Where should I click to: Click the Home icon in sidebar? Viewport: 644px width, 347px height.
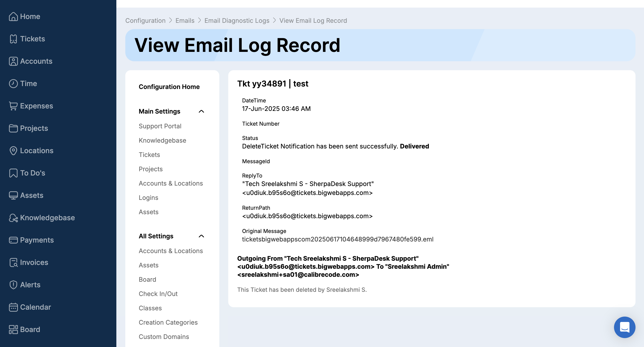pos(13,17)
